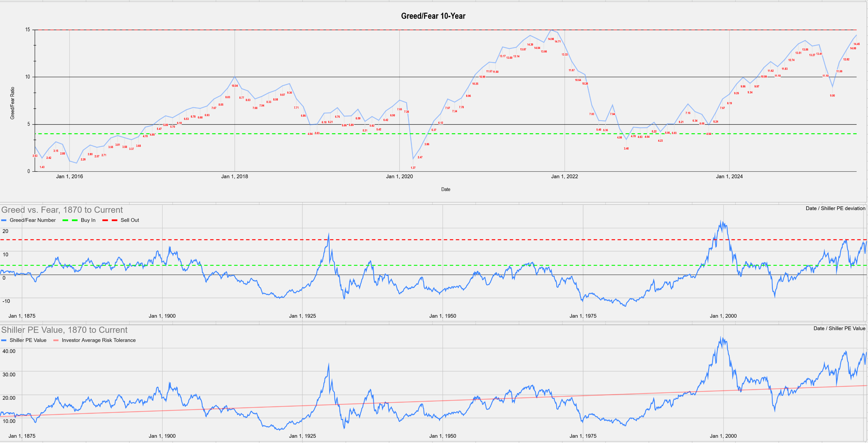
Task: Select the "3.40" low data label
Action: [x=626, y=149]
